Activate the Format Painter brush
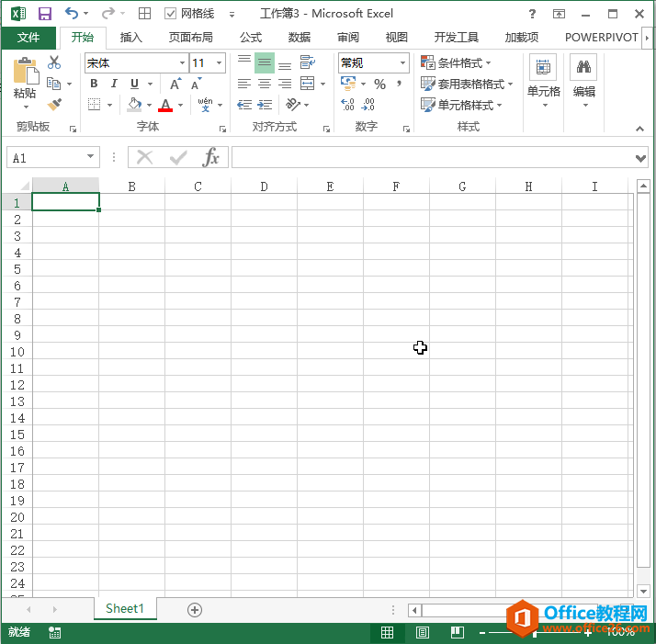The image size is (656, 644). pyautogui.click(x=54, y=104)
